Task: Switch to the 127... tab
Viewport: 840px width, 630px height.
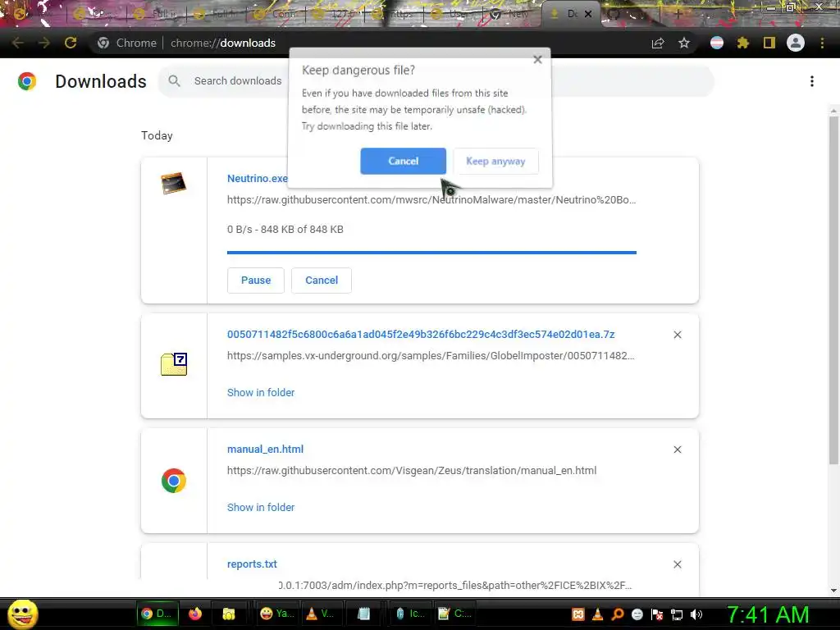Action: coord(335,14)
